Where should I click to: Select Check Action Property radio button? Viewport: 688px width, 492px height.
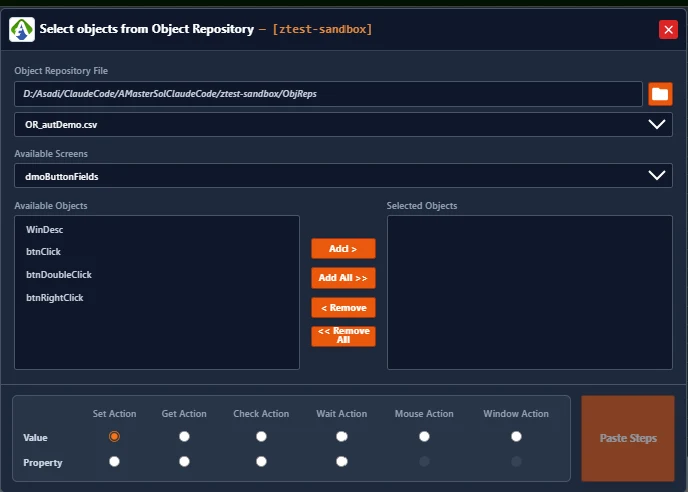pos(261,462)
